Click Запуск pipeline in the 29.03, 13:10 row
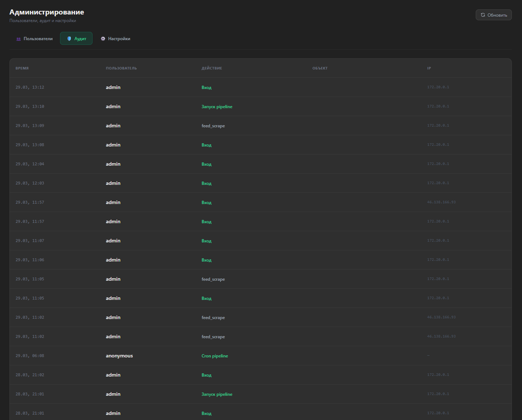 [x=217, y=107]
